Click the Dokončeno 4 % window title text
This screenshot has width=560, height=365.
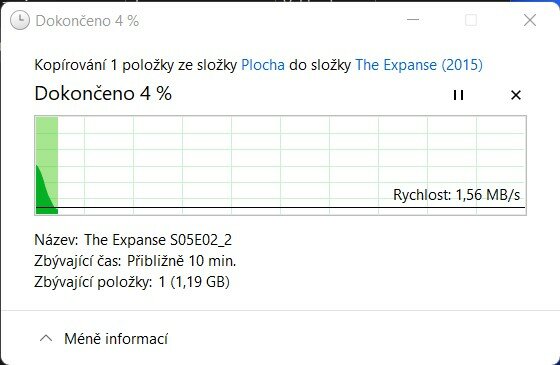coord(87,21)
